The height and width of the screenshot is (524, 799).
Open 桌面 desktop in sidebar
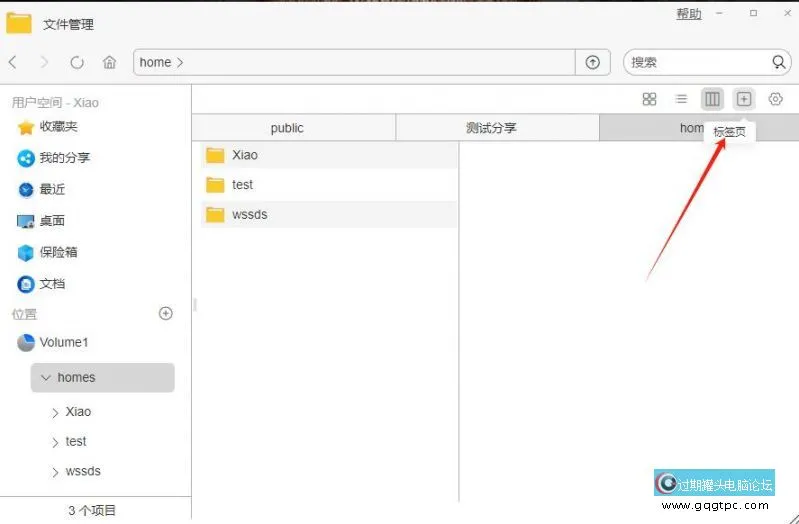click(x=41, y=221)
